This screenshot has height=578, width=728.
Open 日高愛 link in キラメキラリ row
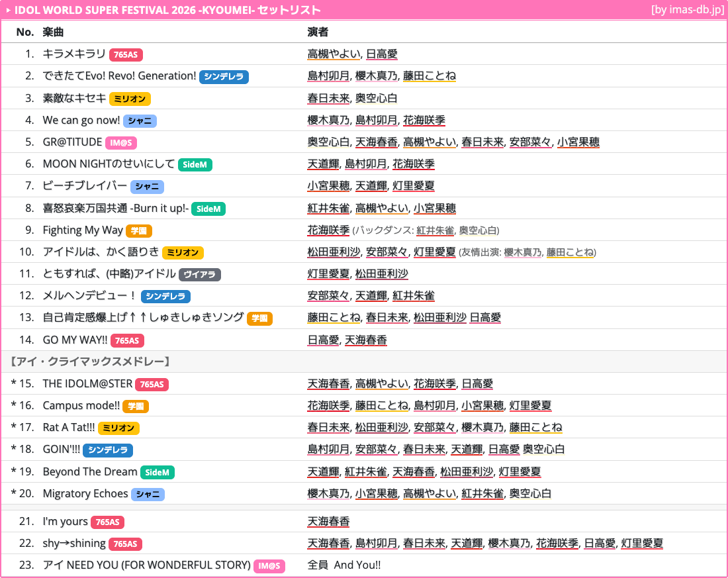pos(382,54)
